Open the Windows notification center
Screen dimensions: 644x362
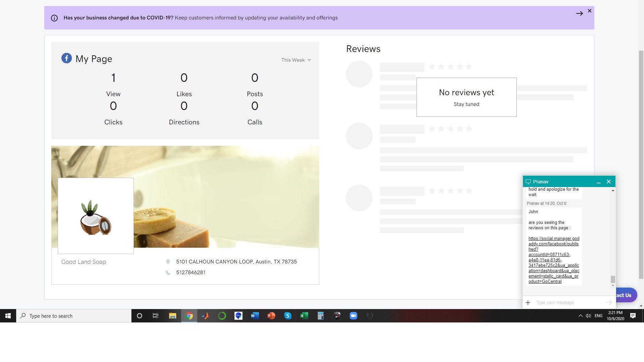[x=633, y=316]
